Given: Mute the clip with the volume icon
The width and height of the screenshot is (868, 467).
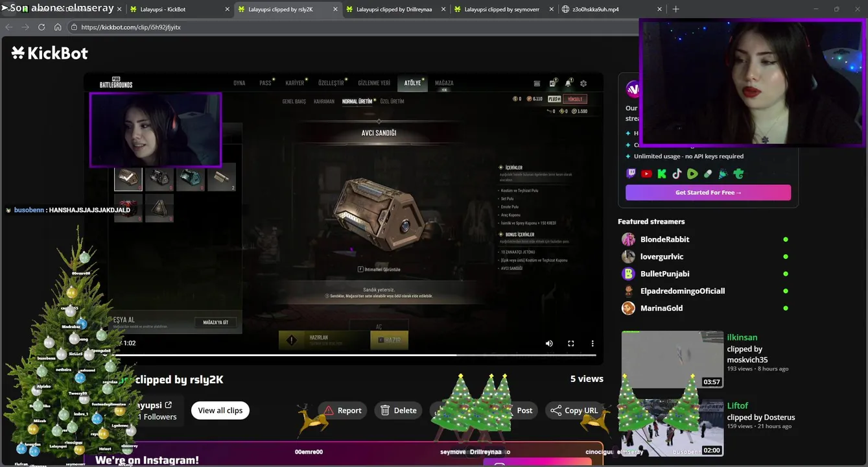Looking at the screenshot, I should [x=549, y=343].
